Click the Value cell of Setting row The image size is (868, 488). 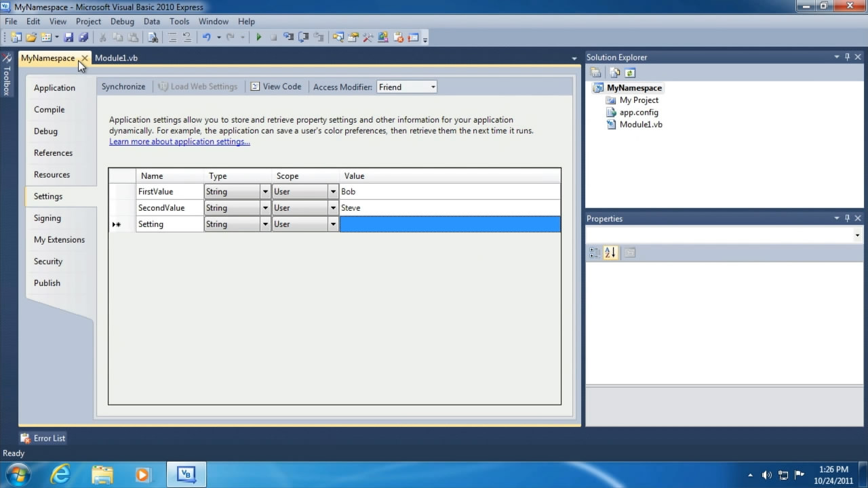click(450, 224)
